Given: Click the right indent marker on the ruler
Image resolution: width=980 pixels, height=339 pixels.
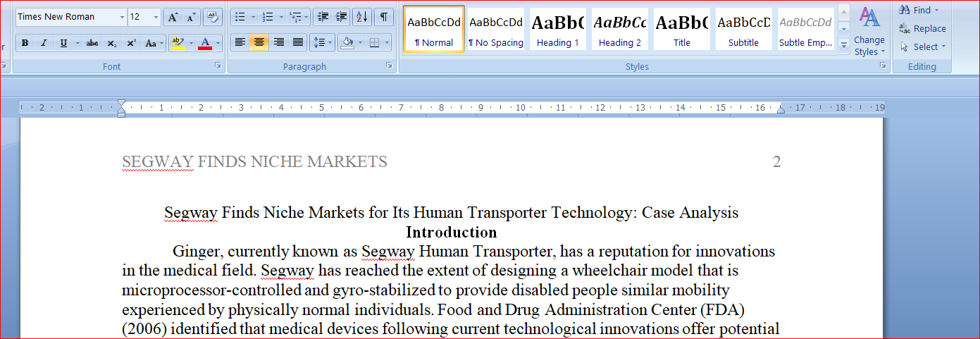Looking at the screenshot, I should 781,109.
